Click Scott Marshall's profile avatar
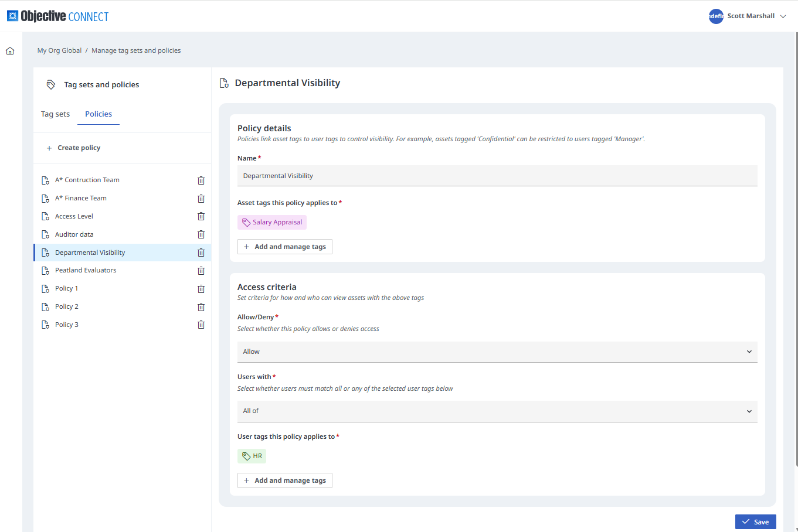Screen dimensions: 798x532 click(716, 16)
